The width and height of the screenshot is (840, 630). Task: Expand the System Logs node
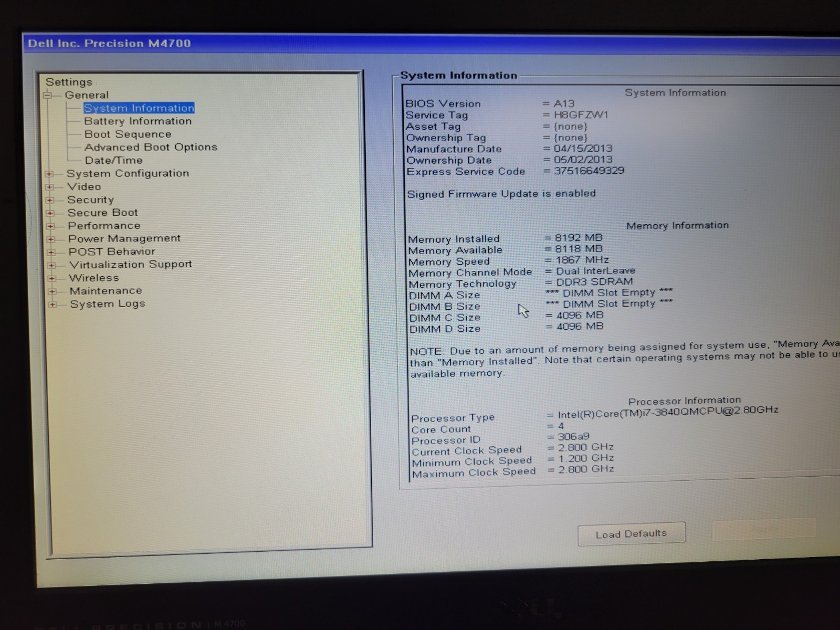pyautogui.click(x=52, y=304)
